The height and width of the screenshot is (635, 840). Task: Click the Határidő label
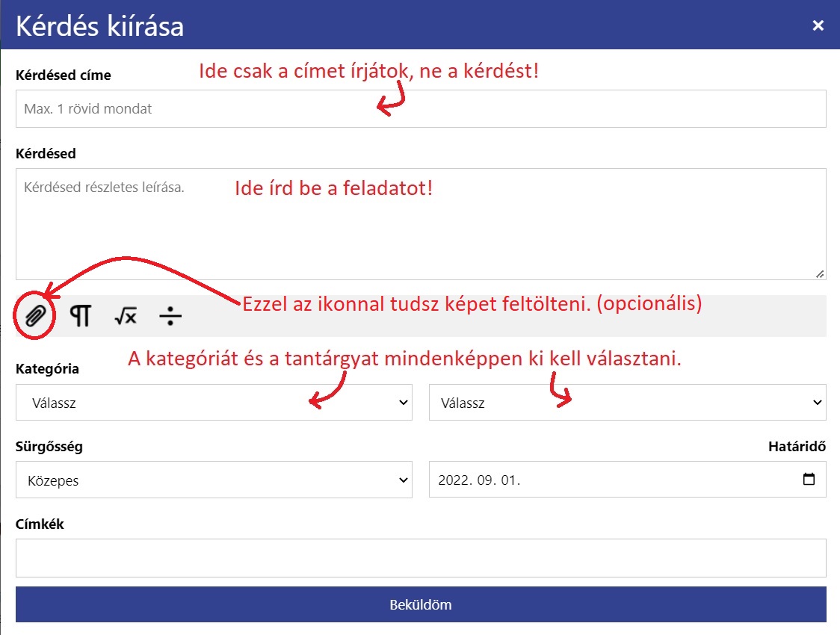(x=797, y=447)
